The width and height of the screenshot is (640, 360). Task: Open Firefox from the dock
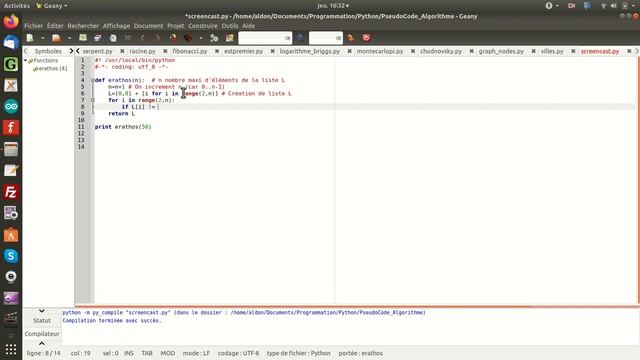pyautogui.click(x=11, y=21)
